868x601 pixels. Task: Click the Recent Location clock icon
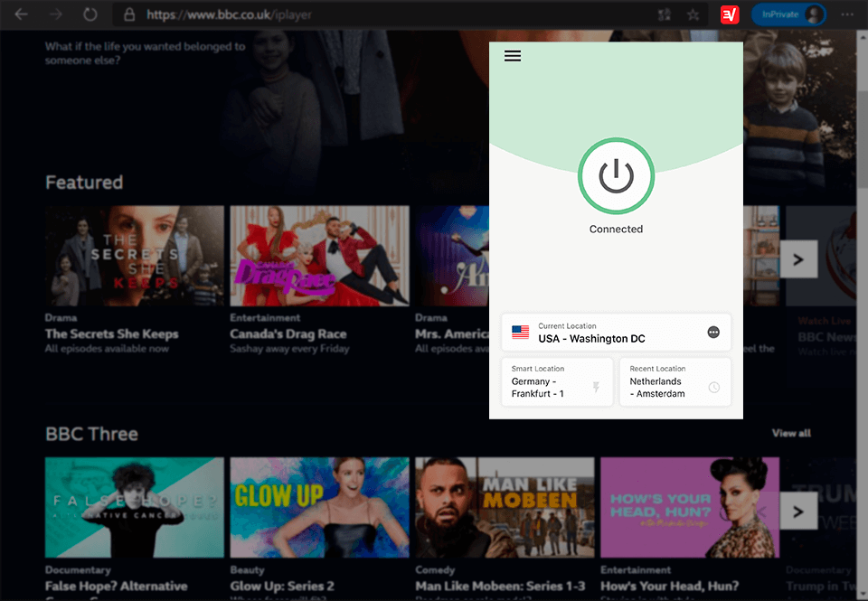coord(714,388)
